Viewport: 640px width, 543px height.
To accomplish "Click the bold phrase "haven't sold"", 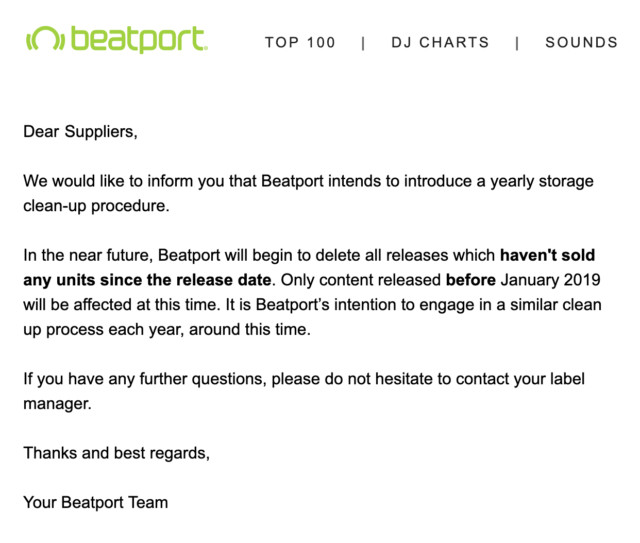I will [x=547, y=255].
